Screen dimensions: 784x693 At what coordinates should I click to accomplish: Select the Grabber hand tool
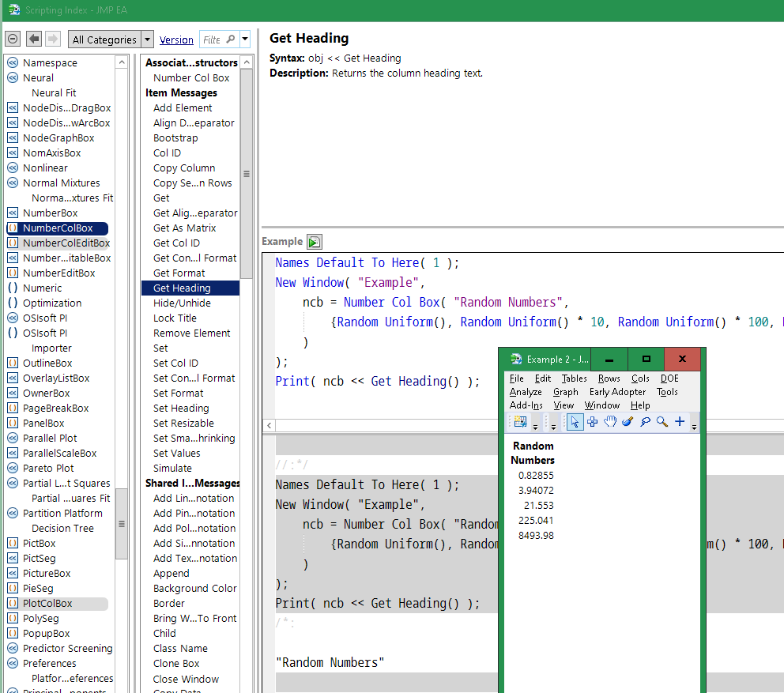(x=610, y=423)
